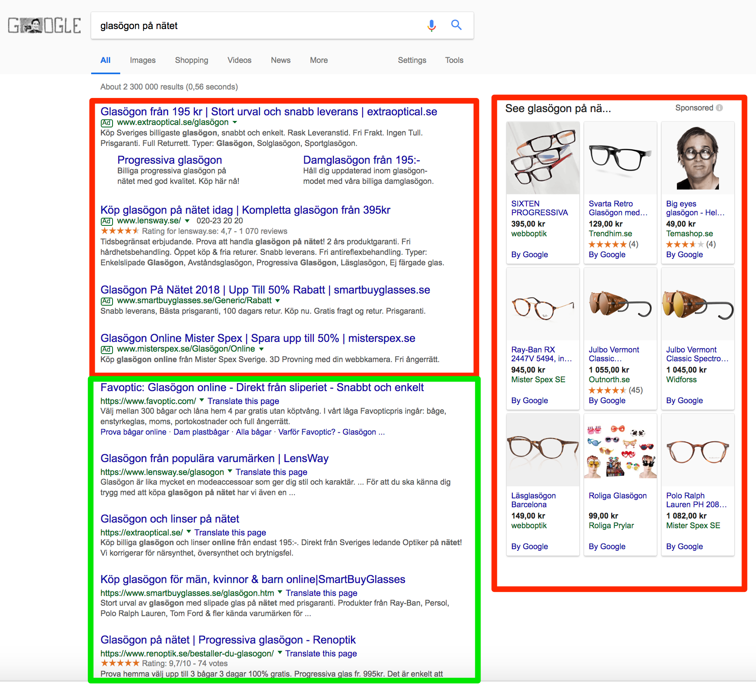The image size is (756, 700).
Task: Click the search magnifying glass icon
Action: point(456,25)
